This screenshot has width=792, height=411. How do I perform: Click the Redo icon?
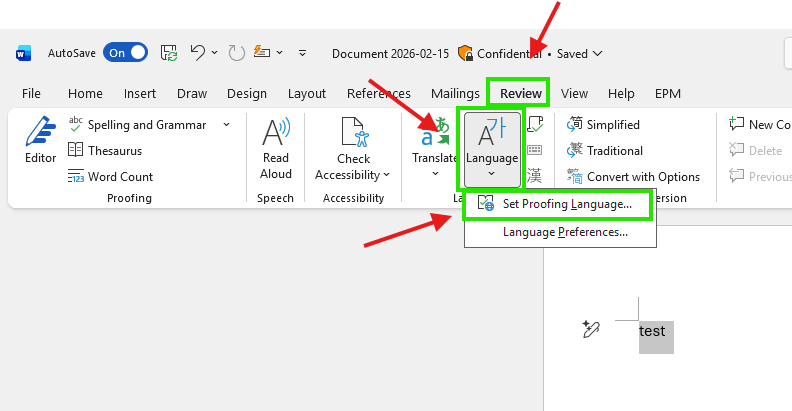(236, 53)
